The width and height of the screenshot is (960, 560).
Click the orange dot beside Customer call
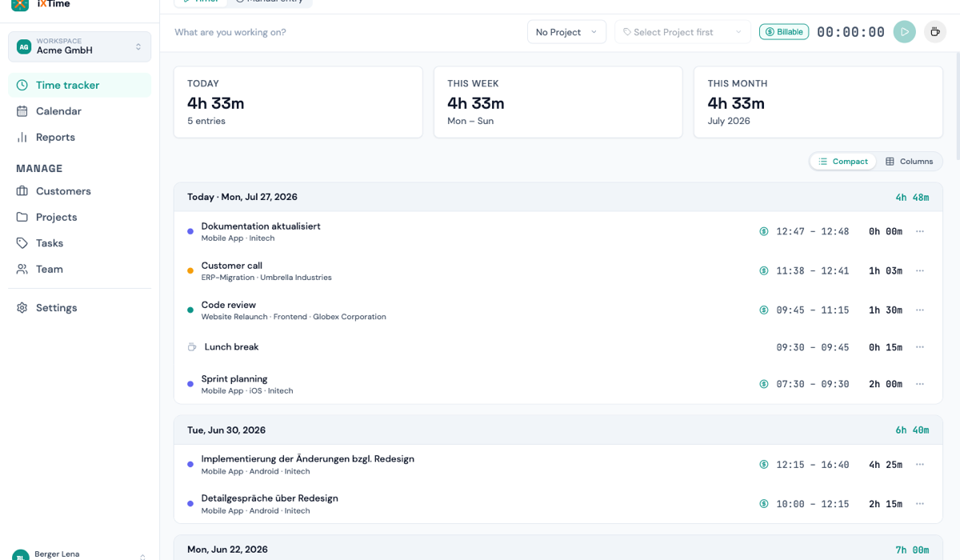point(190,270)
